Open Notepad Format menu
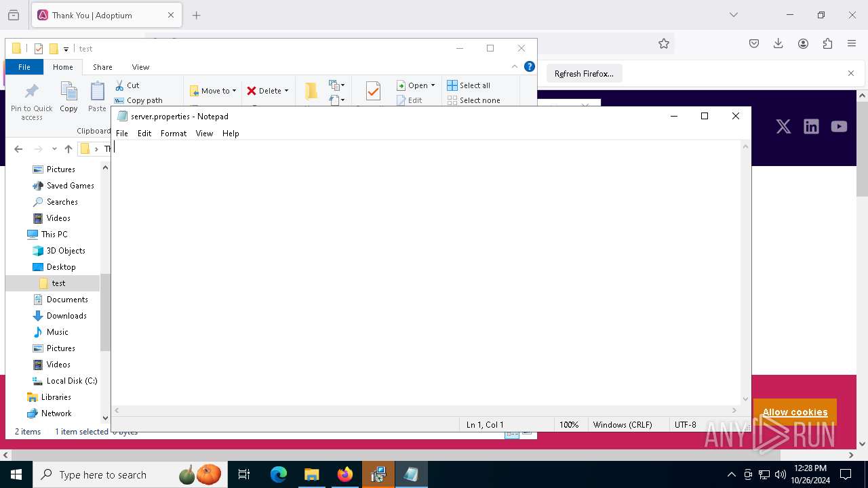The image size is (868, 488). coord(174,134)
